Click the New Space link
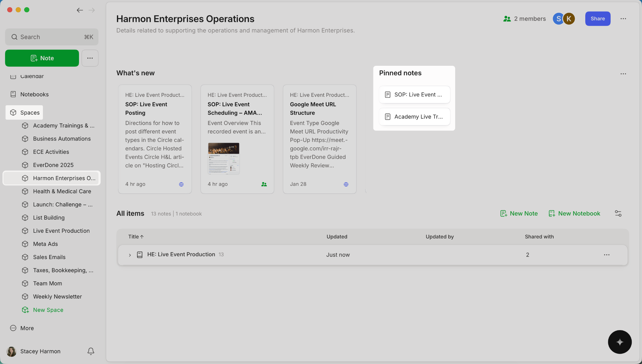The image size is (642, 364). (48, 310)
